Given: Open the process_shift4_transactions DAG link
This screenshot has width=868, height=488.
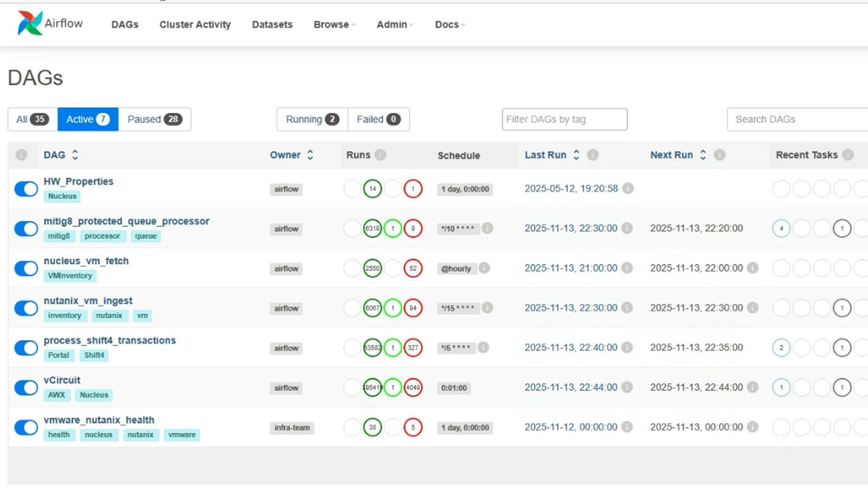Looking at the screenshot, I should click(x=109, y=340).
